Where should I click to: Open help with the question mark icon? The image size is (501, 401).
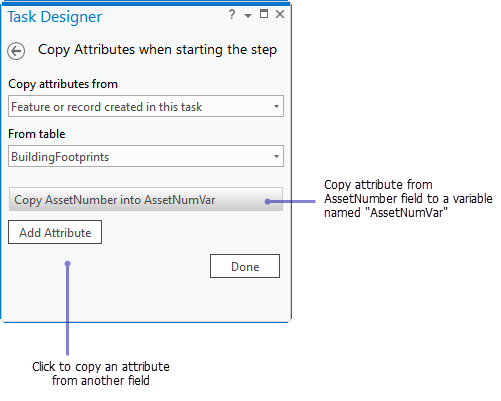point(232,14)
